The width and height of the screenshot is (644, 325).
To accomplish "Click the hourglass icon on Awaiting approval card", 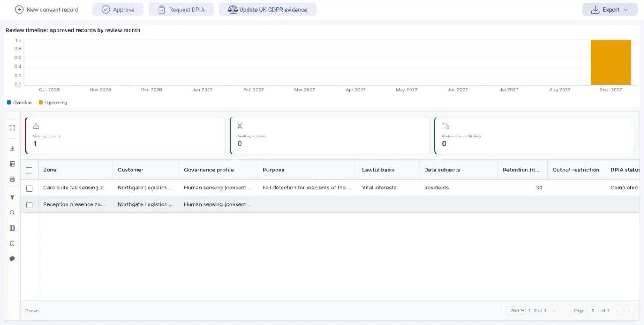I will (x=240, y=126).
